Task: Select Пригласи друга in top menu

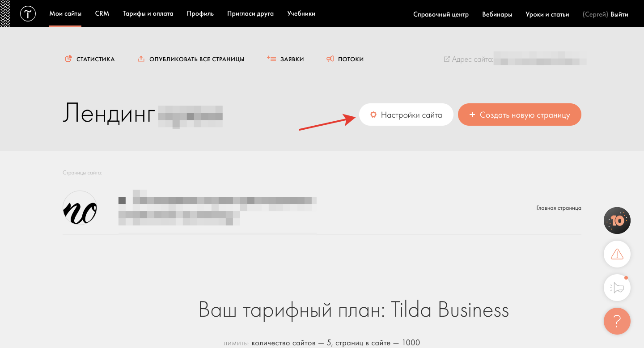Action: [250, 14]
